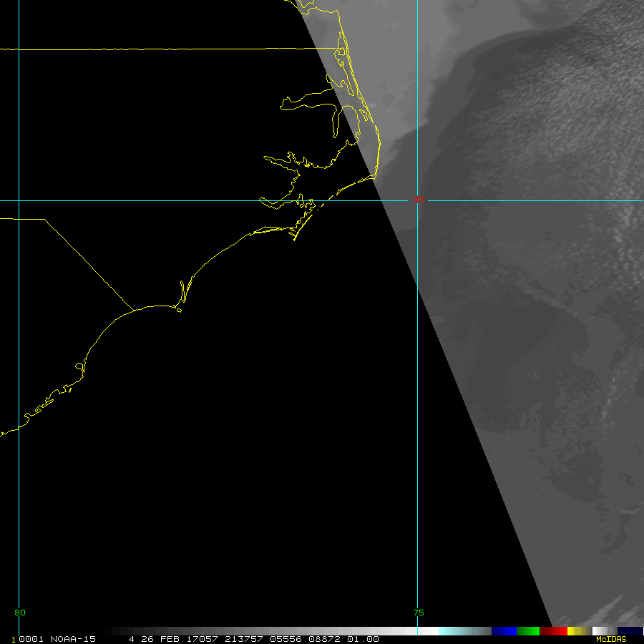Click the Cape Lookout point on coastline
644x644 pixels.
[294, 240]
